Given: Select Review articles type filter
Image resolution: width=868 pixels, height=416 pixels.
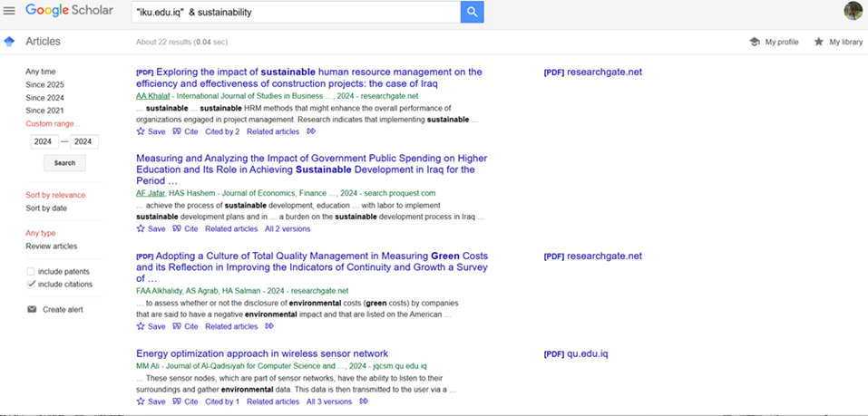Looking at the screenshot, I should pos(51,246).
